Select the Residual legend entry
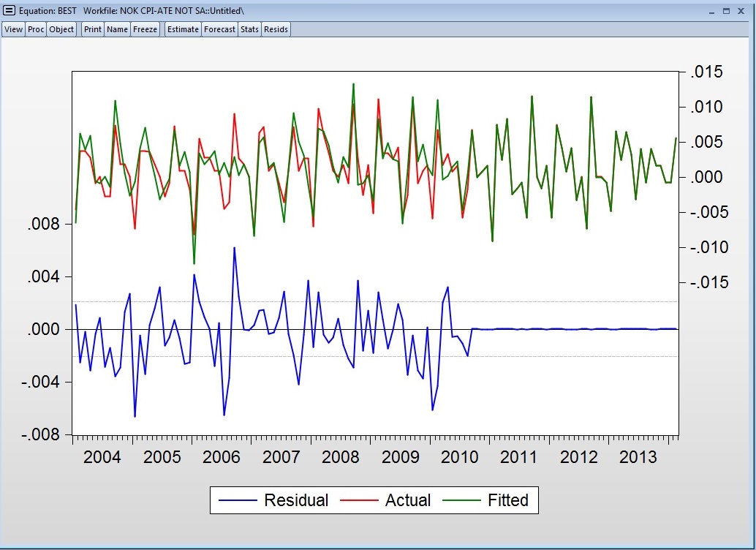This screenshot has width=756, height=550. coord(296,500)
